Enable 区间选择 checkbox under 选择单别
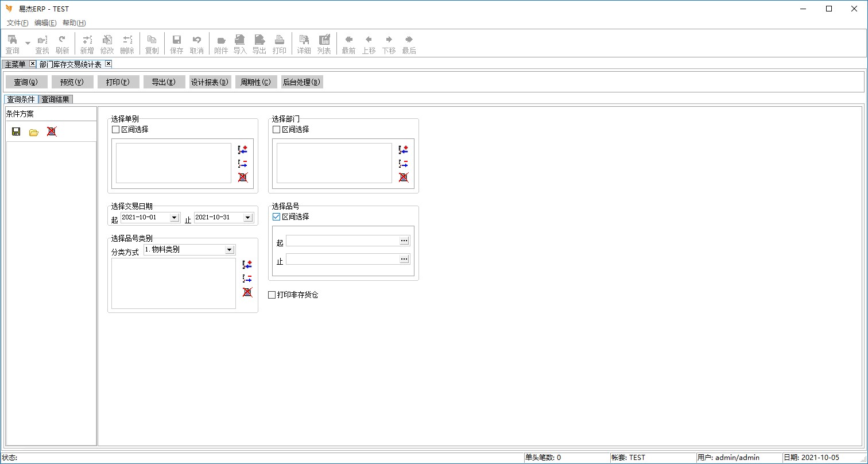Viewport: 868px width, 464px height. tap(116, 130)
